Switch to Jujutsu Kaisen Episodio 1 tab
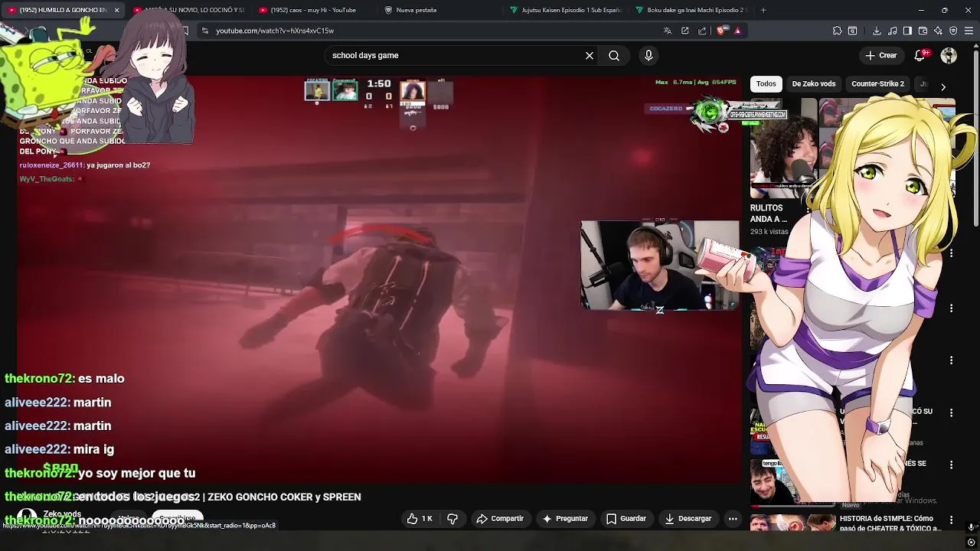 tap(565, 10)
